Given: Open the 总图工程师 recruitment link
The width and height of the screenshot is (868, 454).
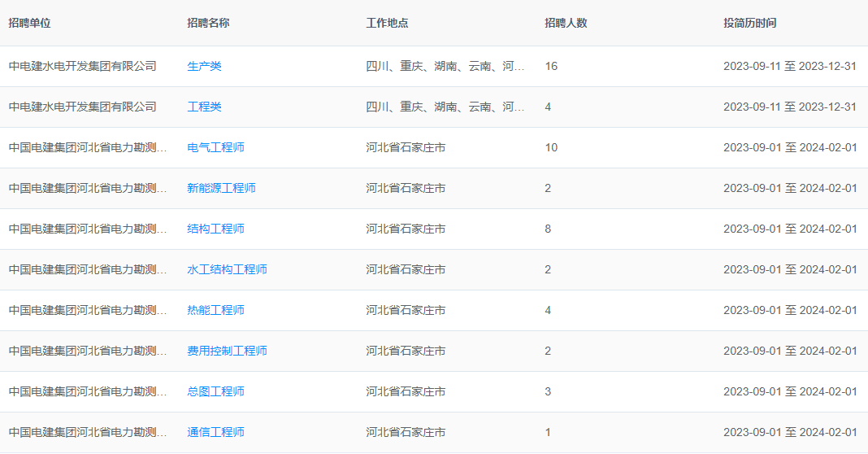Looking at the screenshot, I should (x=216, y=391).
